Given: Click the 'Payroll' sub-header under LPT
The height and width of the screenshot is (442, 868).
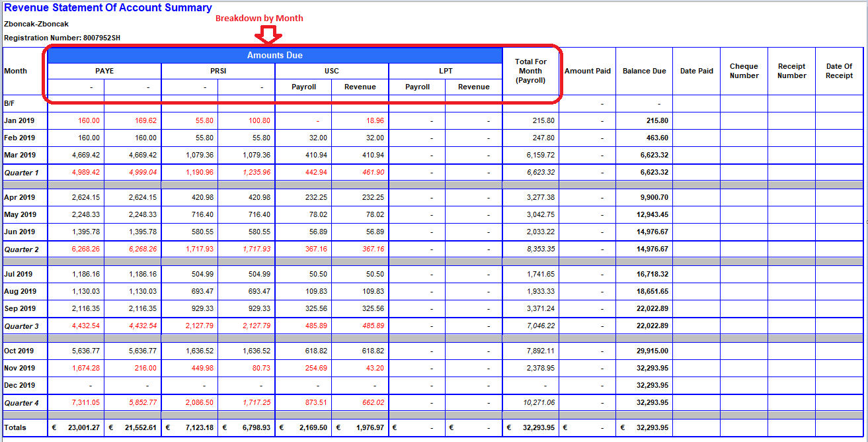Looking at the screenshot, I should point(418,87).
